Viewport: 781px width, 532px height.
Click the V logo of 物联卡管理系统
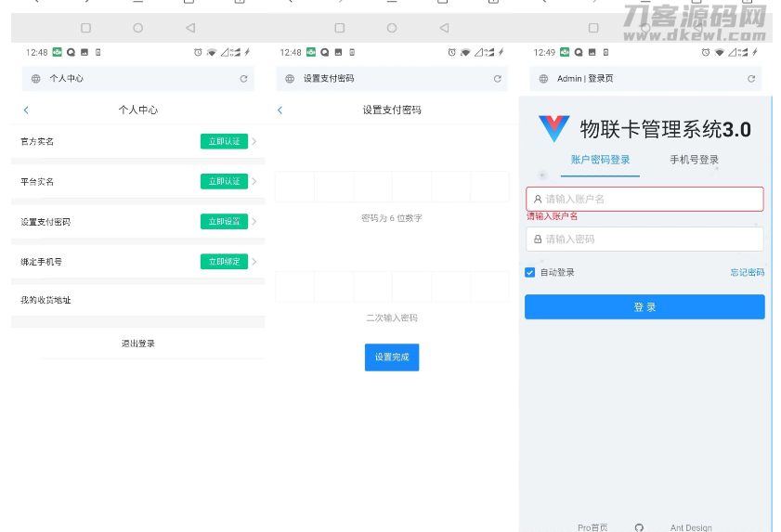click(x=553, y=128)
